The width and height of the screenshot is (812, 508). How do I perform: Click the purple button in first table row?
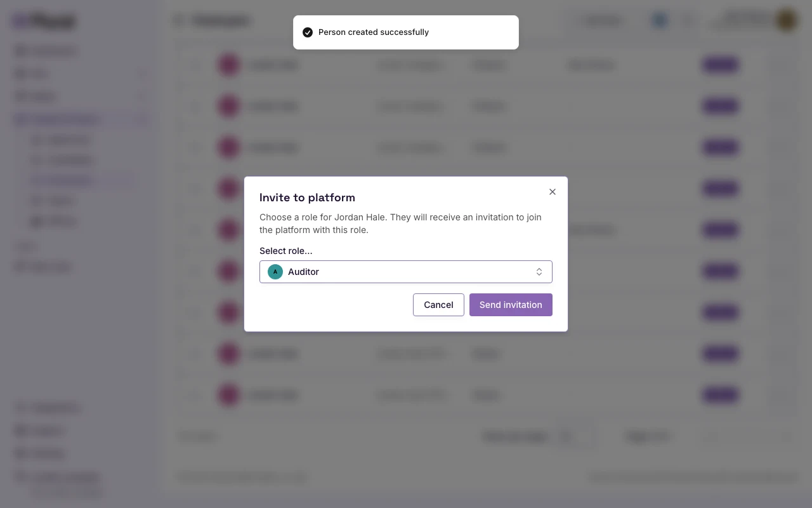(720, 65)
